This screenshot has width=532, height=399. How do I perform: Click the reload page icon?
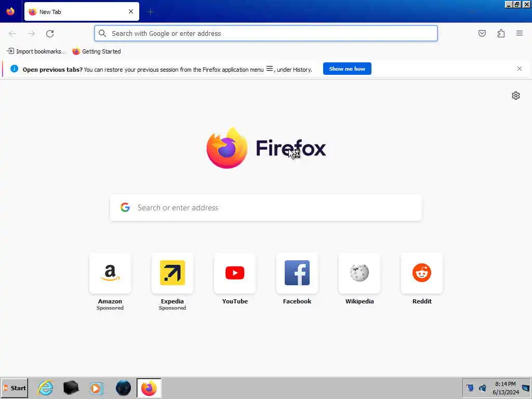(x=50, y=34)
